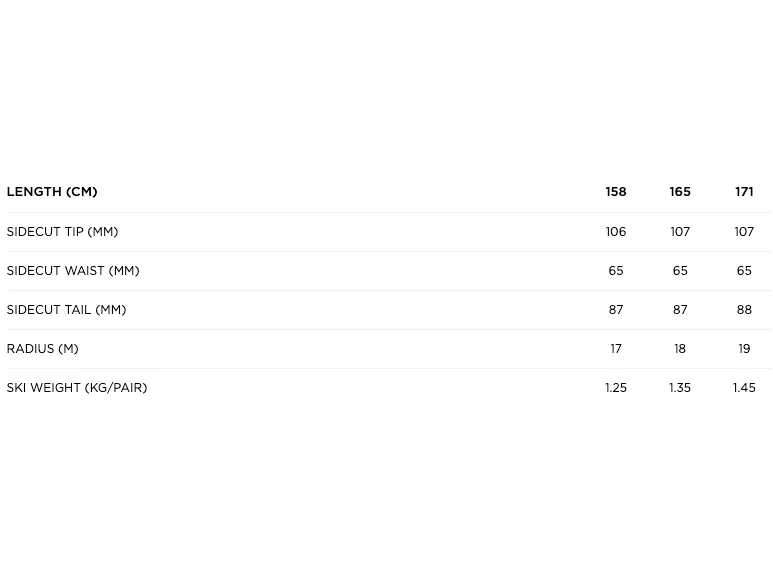Screen dimensions: 773x580
Task: Select the radius value 18
Action: (680, 348)
